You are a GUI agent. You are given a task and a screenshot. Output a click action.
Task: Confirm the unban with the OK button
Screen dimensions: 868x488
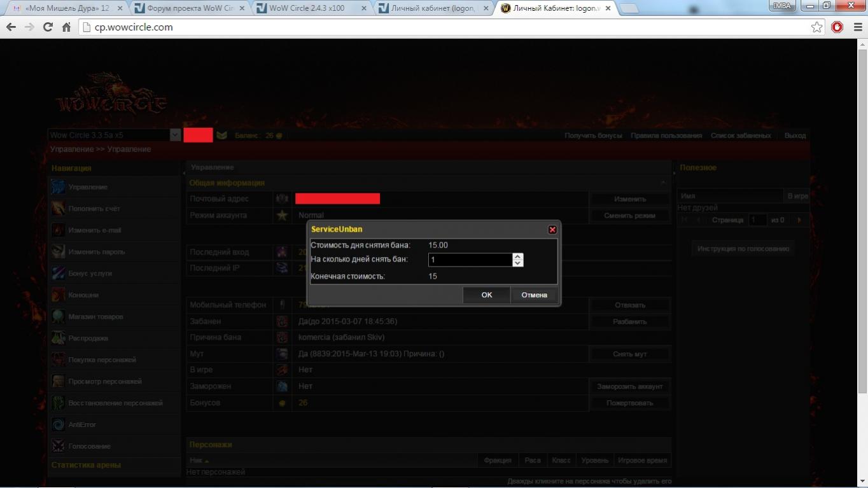pyautogui.click(x=486, y=295)
